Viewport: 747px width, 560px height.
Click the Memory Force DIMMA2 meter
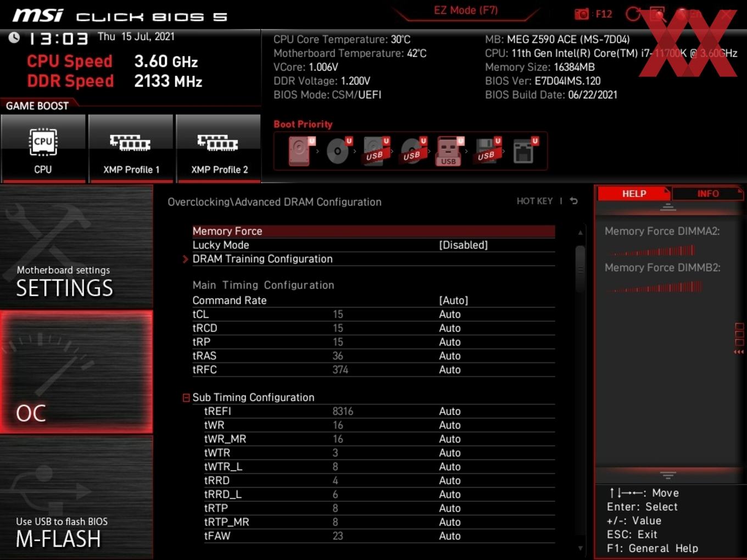(x=653, y=251)
